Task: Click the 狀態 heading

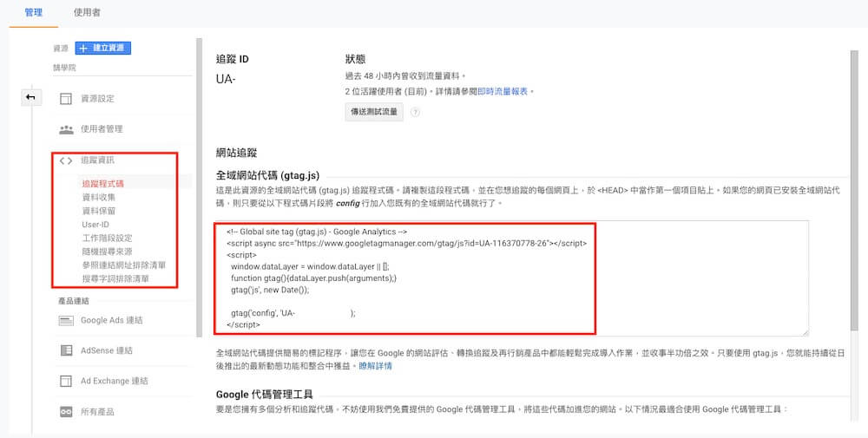Action: coord(355,59)
